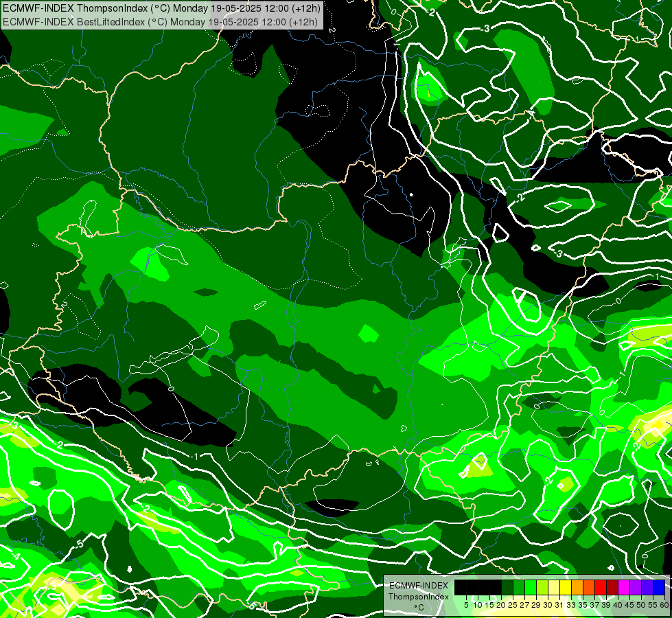Select the indigo 50–55 legend swatch
Viewport: 672px width, 618px height.
point(647,587)
